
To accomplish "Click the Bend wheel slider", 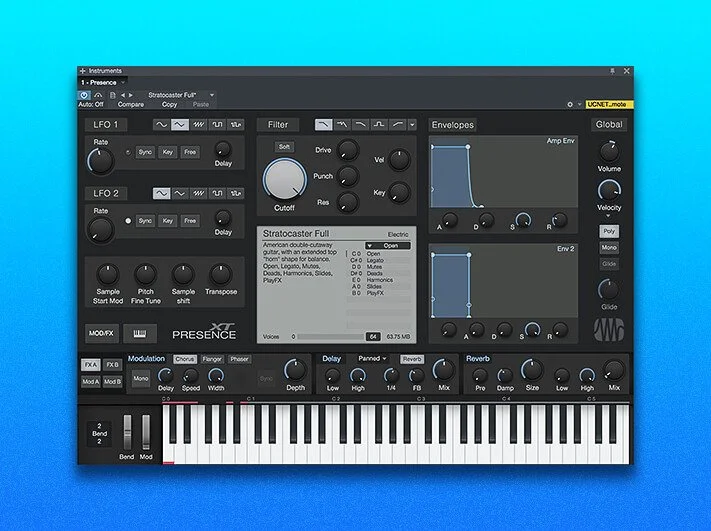I will 127,433.
